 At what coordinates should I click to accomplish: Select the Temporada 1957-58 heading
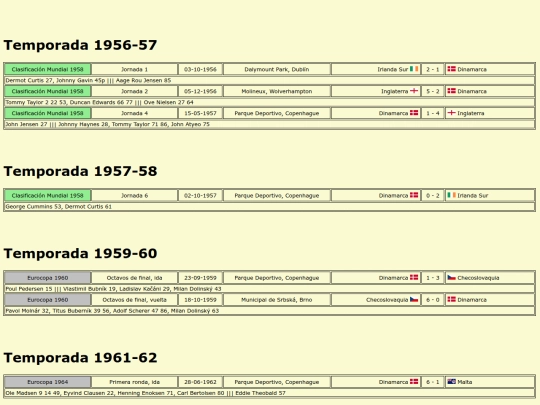click(80, 171)
